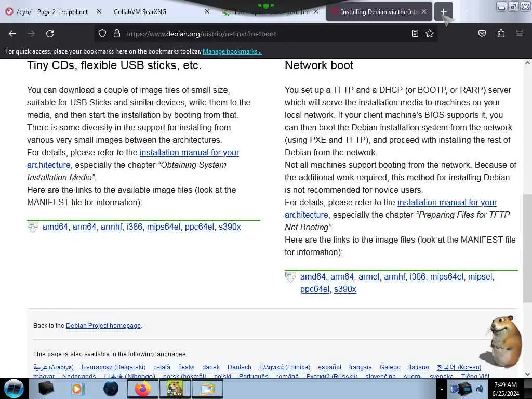The height and width of the screenshot is (399, 532).
Task: Open amd64 link under Tiny CDs
Action: coord(55,227)
